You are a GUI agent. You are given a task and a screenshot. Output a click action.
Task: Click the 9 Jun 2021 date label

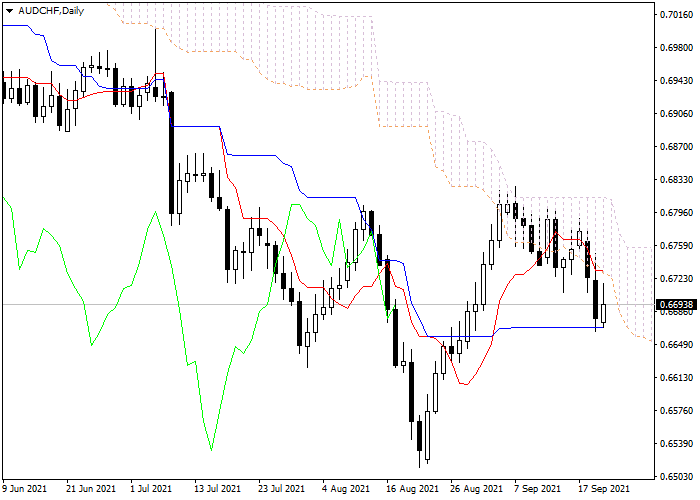pyautogui.click(x=24, y=489)
